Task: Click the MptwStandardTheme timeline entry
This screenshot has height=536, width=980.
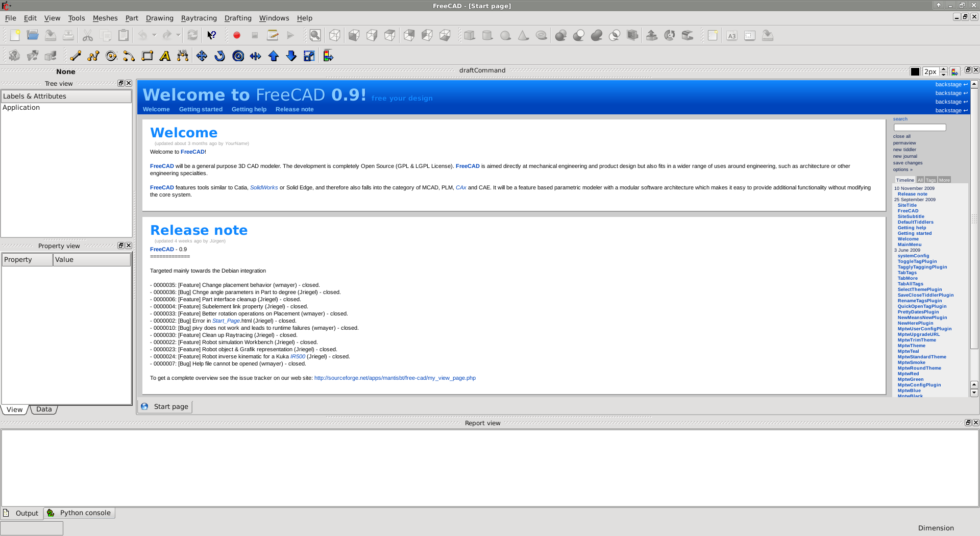Action: (x=922, y=357)
